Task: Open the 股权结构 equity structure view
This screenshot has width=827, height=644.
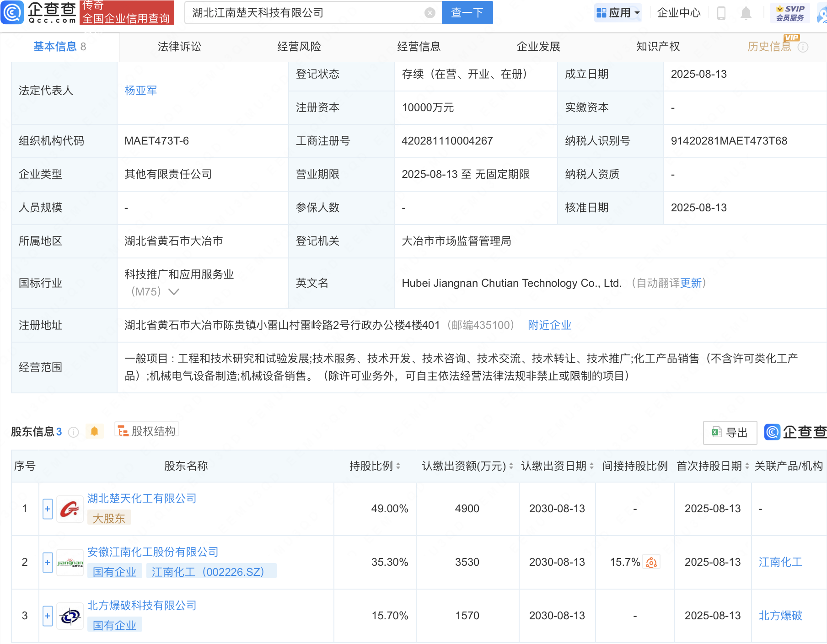Action: [x=146, y=431]
